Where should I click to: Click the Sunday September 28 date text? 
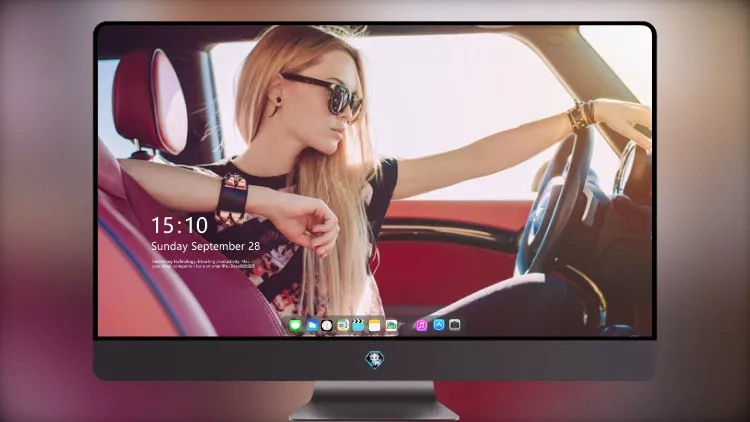206,246
